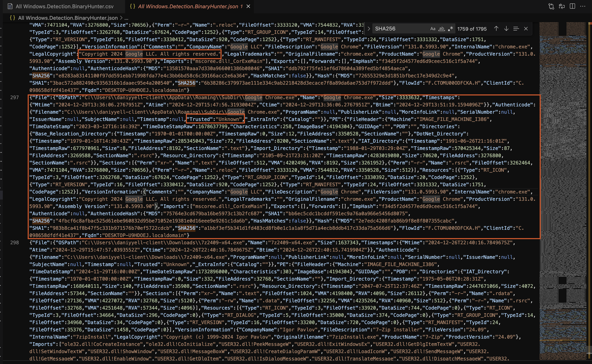The width and height of the screenshot is (592, 364).
Task: Click highlighted SHA256 key starting 4fbcf6c8
Action: tap(41, 221)
